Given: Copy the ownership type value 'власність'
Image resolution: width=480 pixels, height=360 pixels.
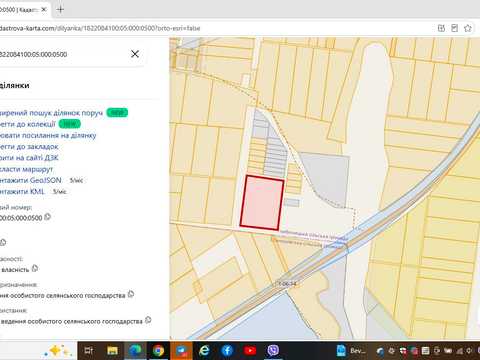Looking at the screenshot, I should [x=35, y=268].
